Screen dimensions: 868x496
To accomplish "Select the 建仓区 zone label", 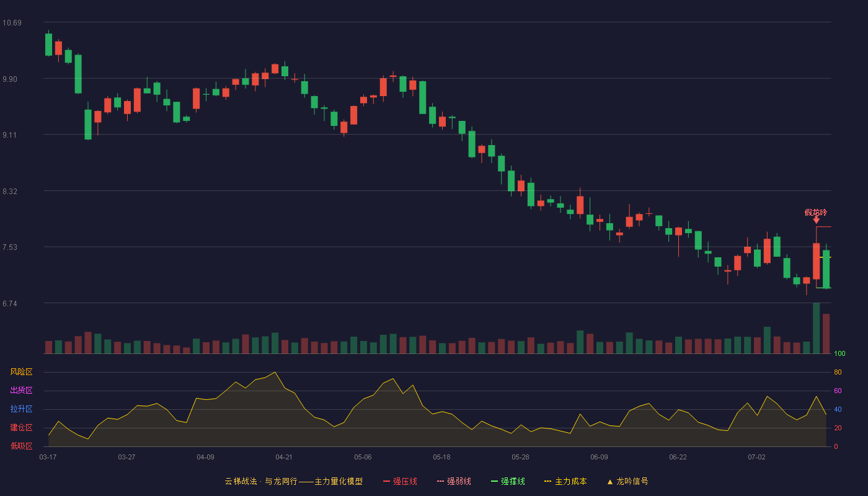I will coord(22,428).
